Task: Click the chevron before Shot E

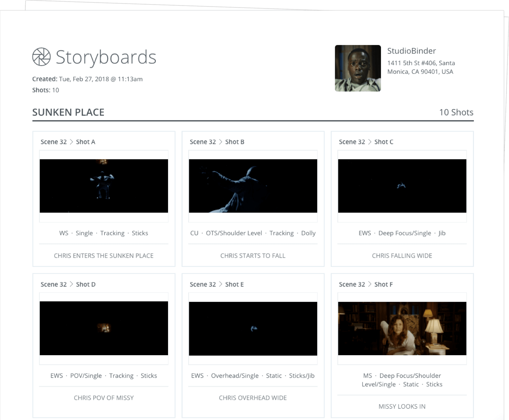Action: (x=220, y=284)
